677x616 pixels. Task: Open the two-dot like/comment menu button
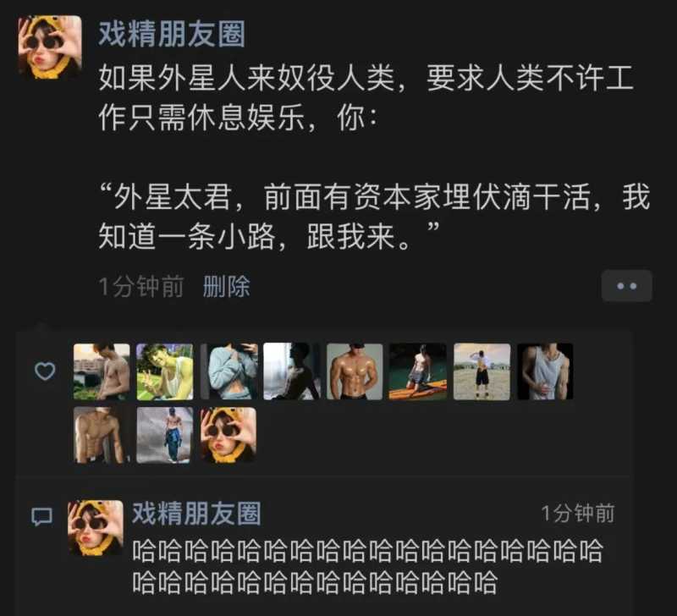626,286
